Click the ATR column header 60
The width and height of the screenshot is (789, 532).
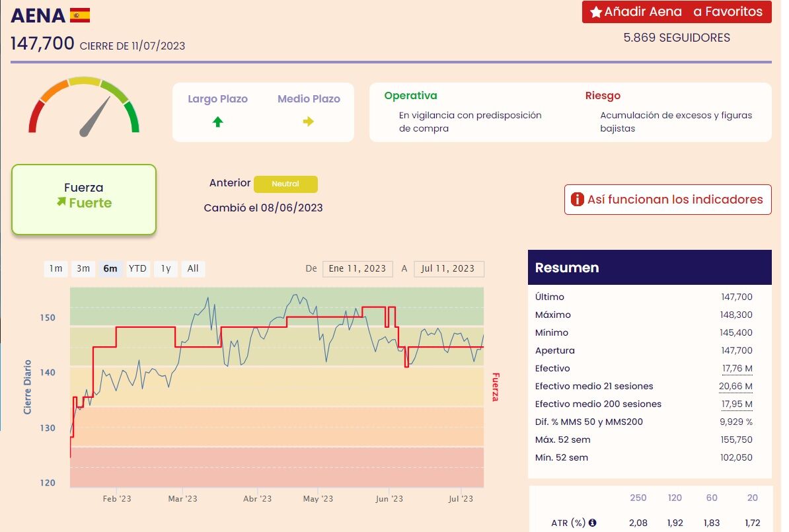click(712, 498)
